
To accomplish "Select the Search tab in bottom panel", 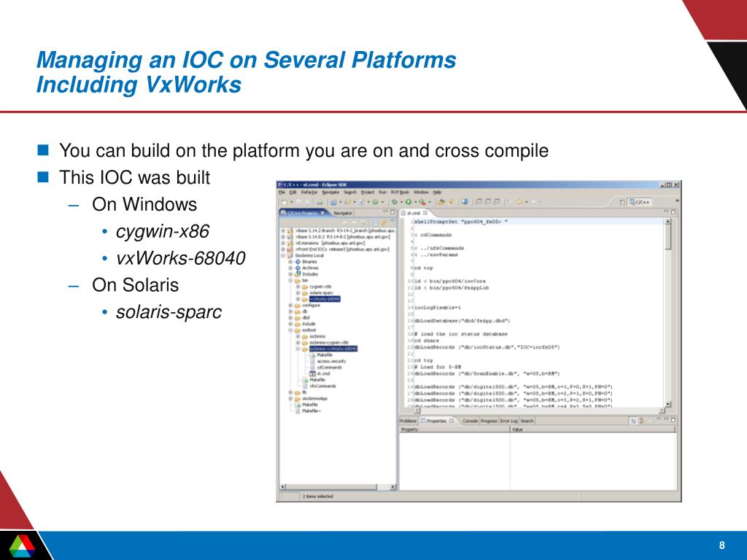I will 527,421.
